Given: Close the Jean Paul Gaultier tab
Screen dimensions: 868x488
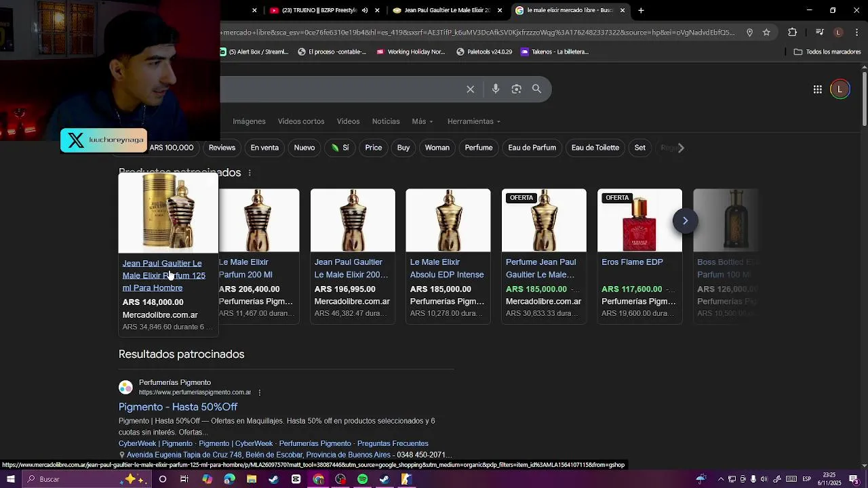Looking at the screenshot, I should pyautogui.click(x=500, y=10).
